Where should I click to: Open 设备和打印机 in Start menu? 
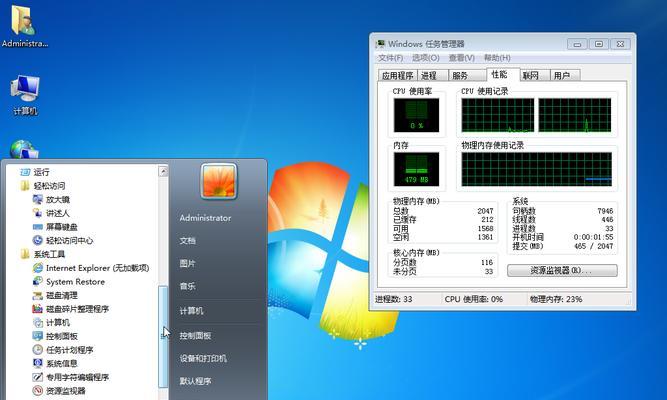203,358
